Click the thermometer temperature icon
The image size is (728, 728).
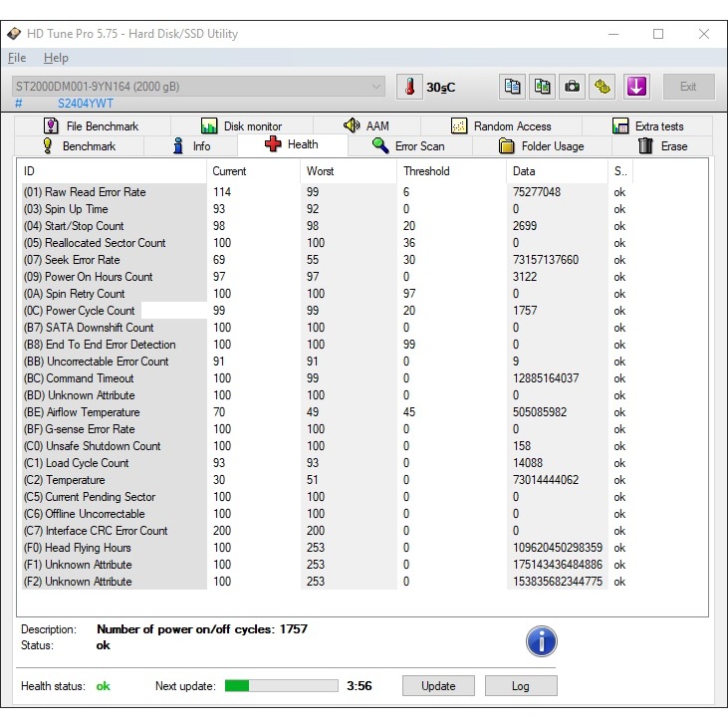coord(409,87)
